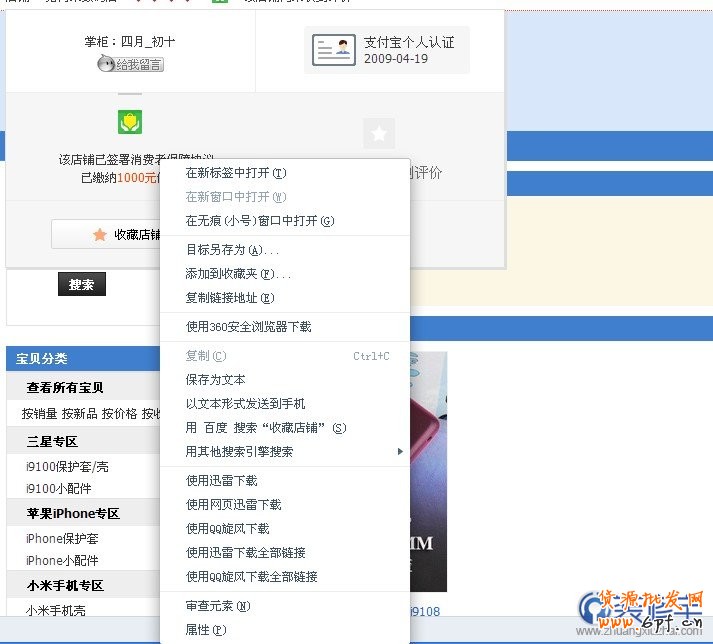Select 审查元素 menu entry
This screenshot has width=713, height=644.
point(285,606)
